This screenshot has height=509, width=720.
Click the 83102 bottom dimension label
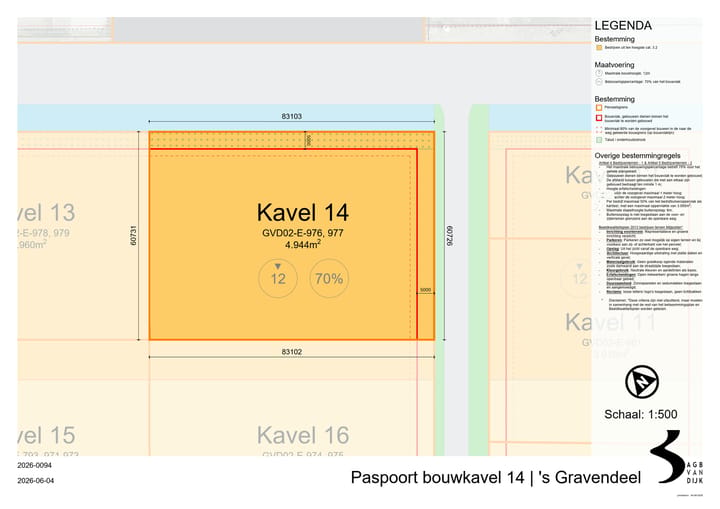coord(292,351)
